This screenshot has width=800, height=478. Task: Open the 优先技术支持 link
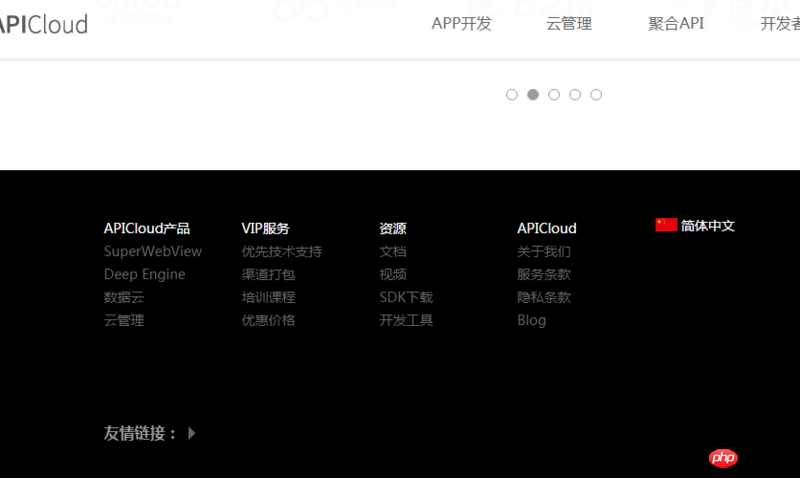click(x=282, y=251)
